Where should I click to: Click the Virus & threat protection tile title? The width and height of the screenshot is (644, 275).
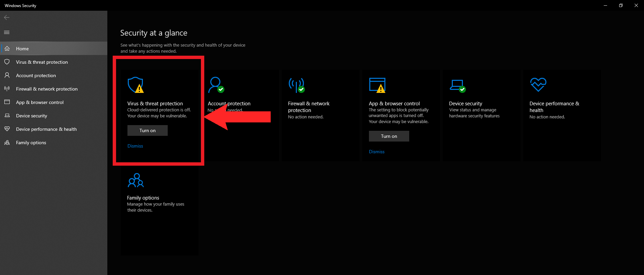(155, 104)
